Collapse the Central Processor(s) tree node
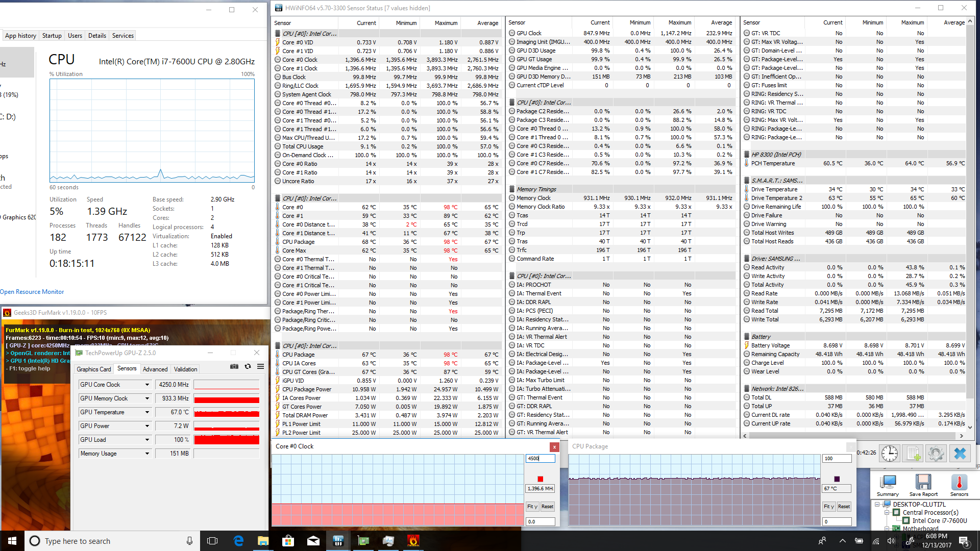 (887, 513)
